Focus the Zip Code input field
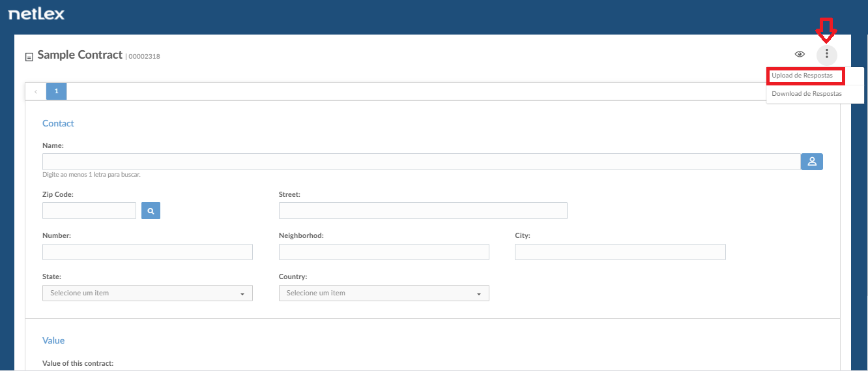 point(89,211)
